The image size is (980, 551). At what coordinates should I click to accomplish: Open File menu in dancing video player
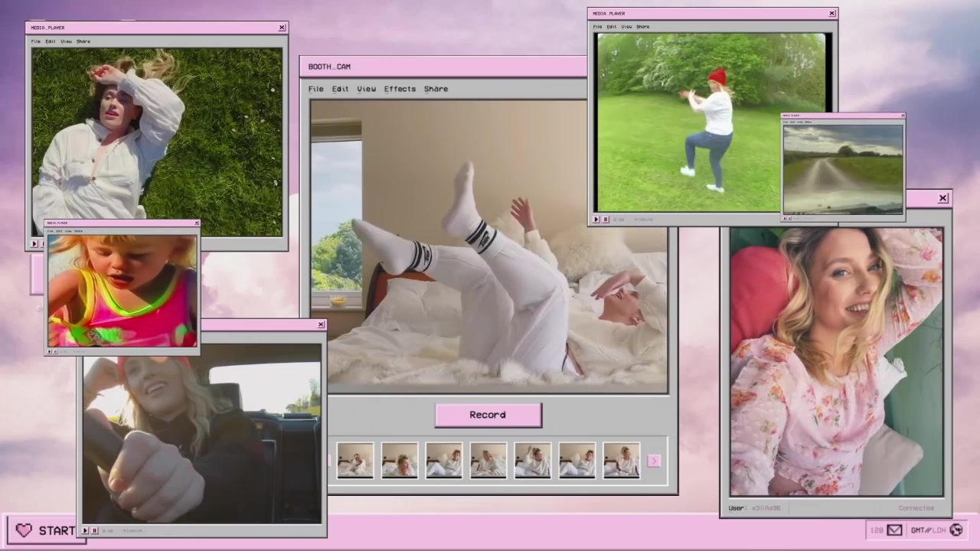click(x=598, y=27)
